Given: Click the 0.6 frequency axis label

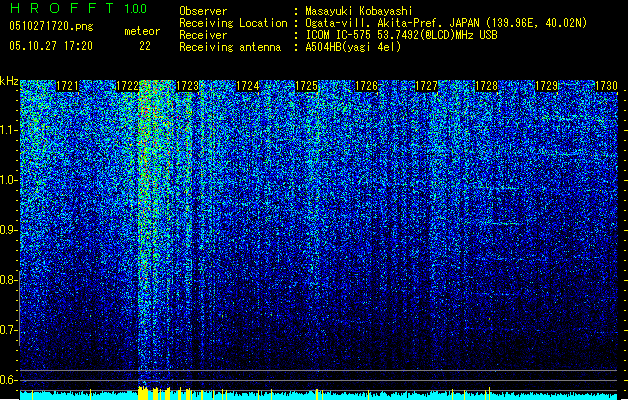Looking at the screenshot, I should point(9,380).
